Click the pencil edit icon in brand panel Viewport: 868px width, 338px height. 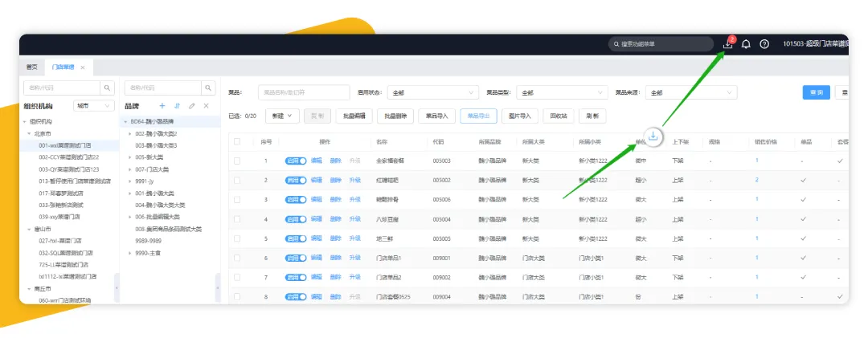coord(192,106)
